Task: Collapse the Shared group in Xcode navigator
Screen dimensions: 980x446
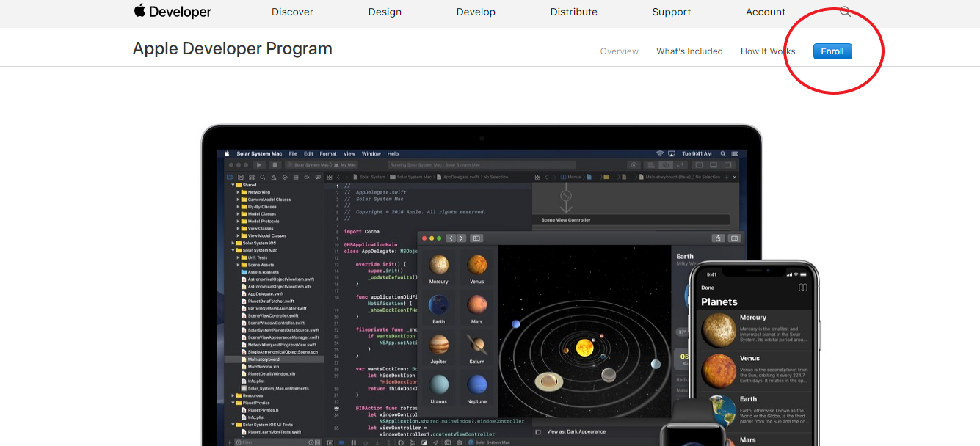Action: (x=233, y=185)
